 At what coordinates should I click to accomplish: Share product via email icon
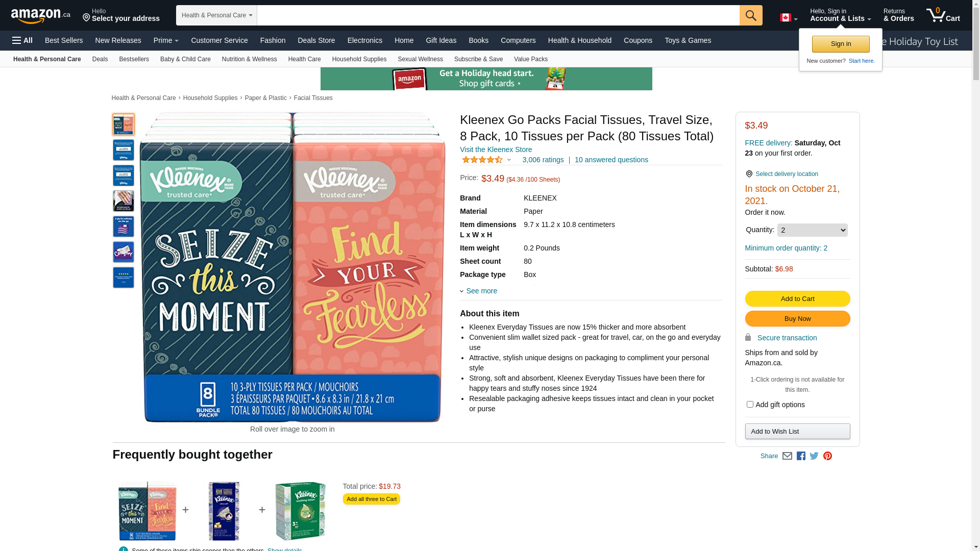787,456
